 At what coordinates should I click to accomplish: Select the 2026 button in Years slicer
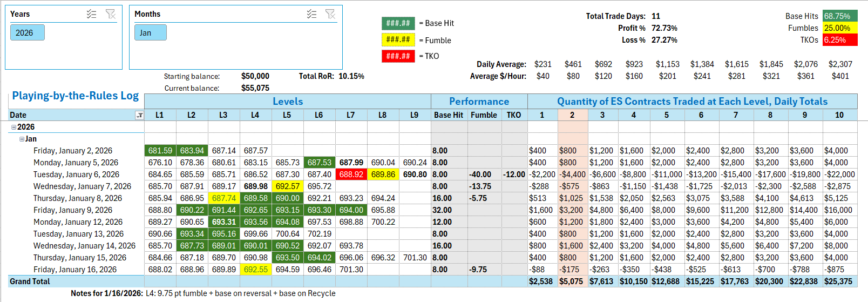pos(27,33)
